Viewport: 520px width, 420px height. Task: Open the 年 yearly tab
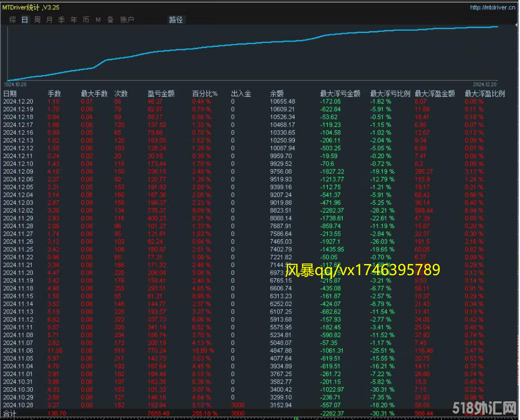pyautogui.click(x=74, y=20)
